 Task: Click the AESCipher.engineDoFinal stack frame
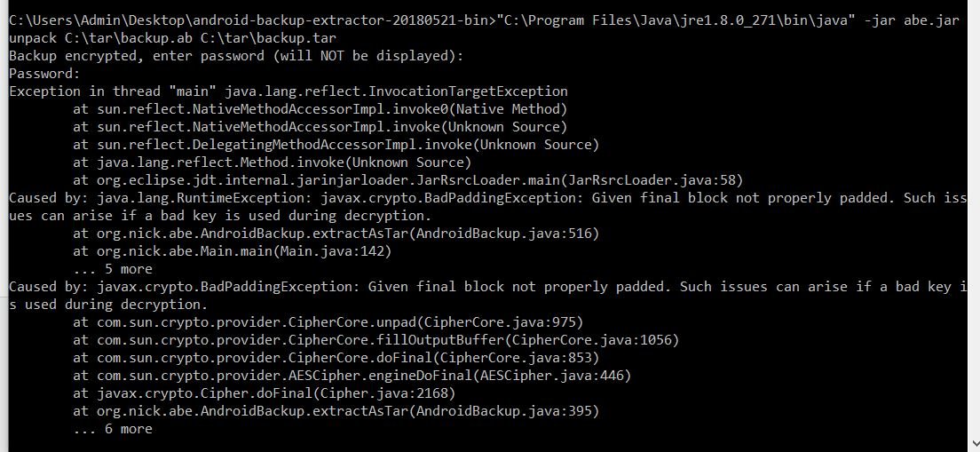352,376
